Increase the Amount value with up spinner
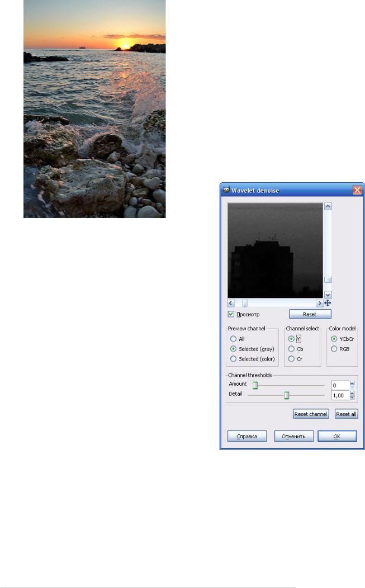This screenshot has width=365, height=588. click(352, 383)
